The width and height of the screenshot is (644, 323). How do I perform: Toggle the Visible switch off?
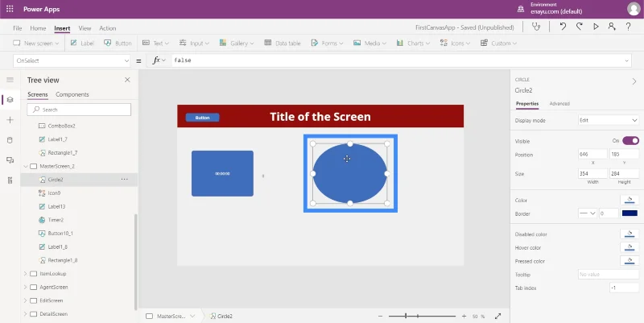pyautogui.click(x=630, y=141)
